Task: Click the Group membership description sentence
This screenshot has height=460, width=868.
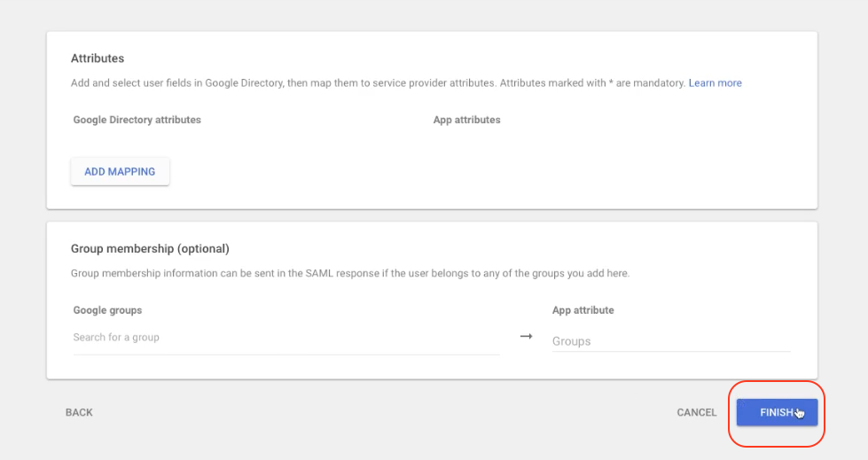Action: [349, 274]
